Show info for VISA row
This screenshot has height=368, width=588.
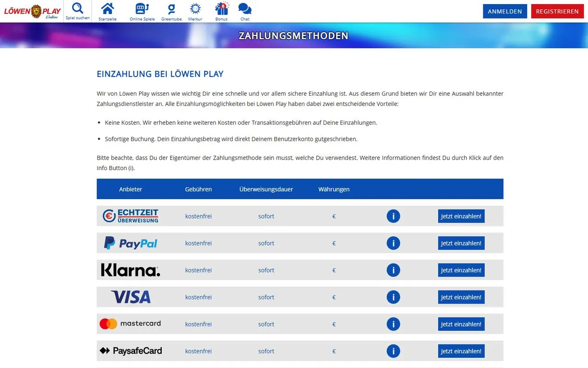coord(393,297)
